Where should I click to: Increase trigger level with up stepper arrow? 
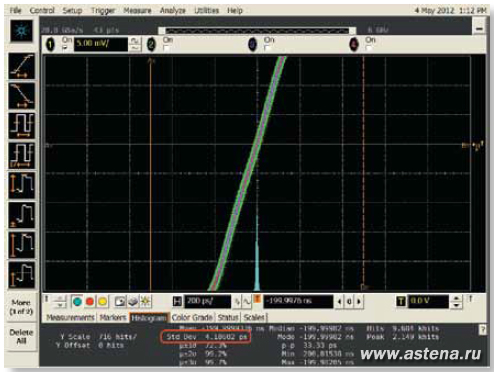457,298
